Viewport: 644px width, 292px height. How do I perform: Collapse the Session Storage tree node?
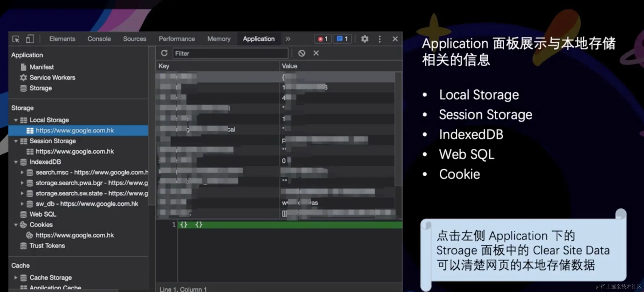pyautogui.click(x=16, y=141)
